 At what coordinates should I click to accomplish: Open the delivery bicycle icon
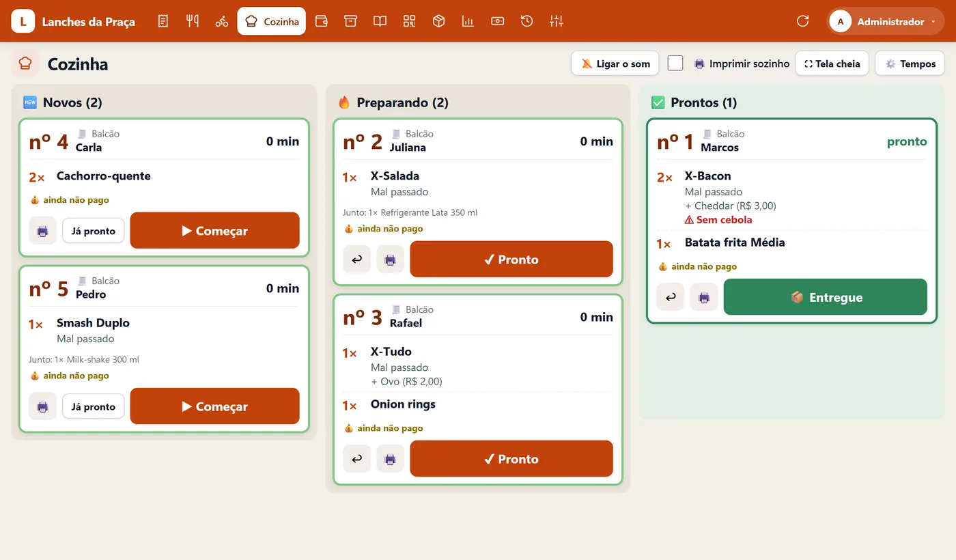pyautogui.click(x=222, y=21)
